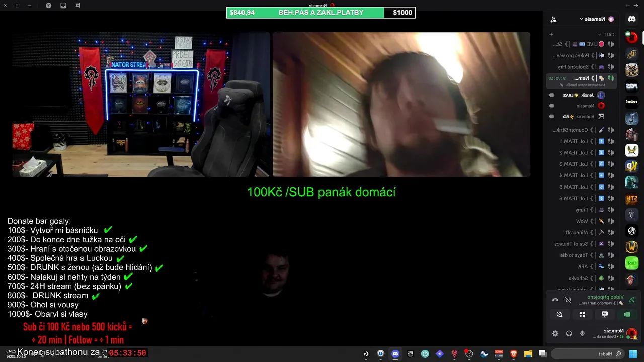The height and width of the screenshot is (362, 644).
Task: Open the yellow wings server icon
Action: pyautogui.click(x=632, y=150)
